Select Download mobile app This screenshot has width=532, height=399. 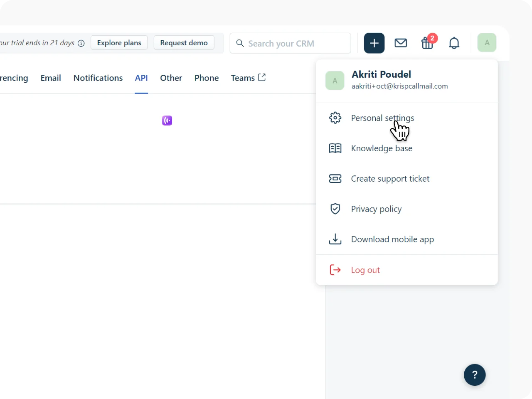pos(406,239)
